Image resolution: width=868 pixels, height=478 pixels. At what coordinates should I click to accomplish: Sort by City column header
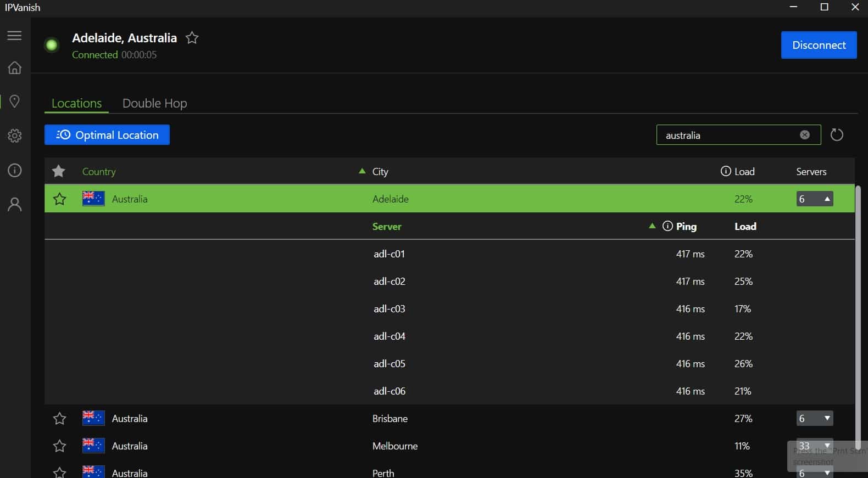[x=380, y=172]
